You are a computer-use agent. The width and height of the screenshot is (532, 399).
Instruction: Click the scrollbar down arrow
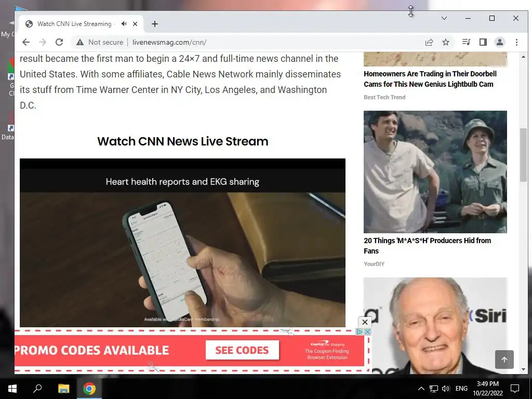tap(523, 369)
